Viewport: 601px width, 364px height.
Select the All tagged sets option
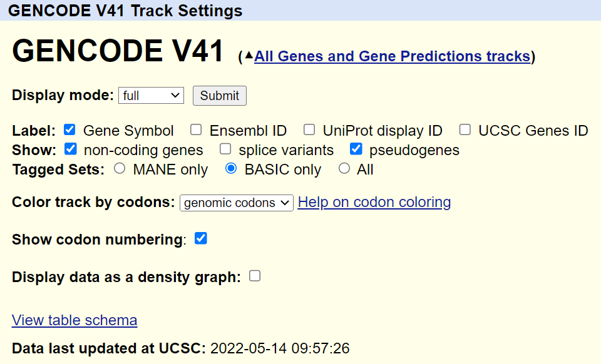[344, 169]
